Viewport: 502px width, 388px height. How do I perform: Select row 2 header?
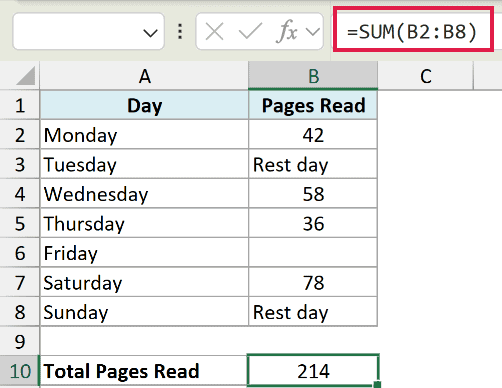(20, 135)
